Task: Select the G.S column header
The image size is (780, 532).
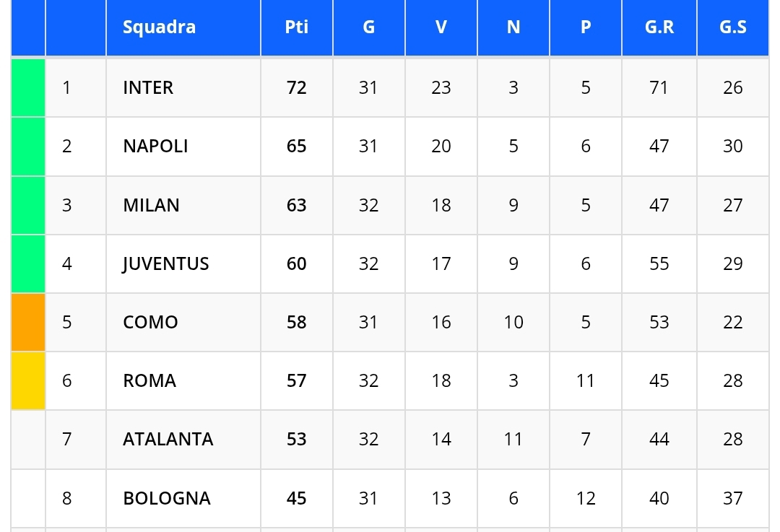Action: coord(732,27)
